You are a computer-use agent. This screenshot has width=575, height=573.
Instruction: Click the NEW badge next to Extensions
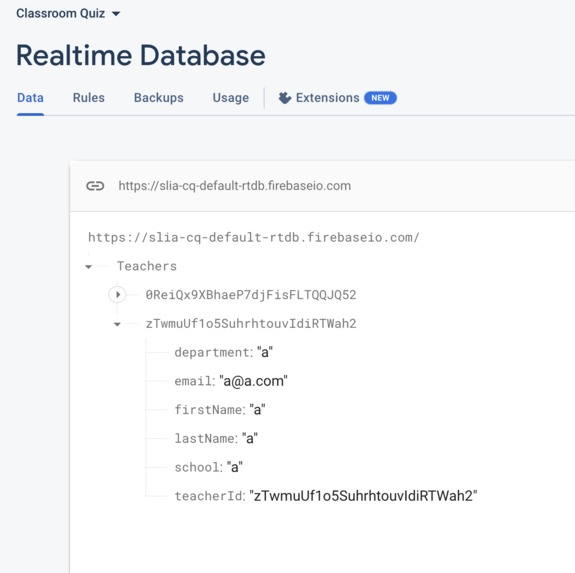click(380, 98)
